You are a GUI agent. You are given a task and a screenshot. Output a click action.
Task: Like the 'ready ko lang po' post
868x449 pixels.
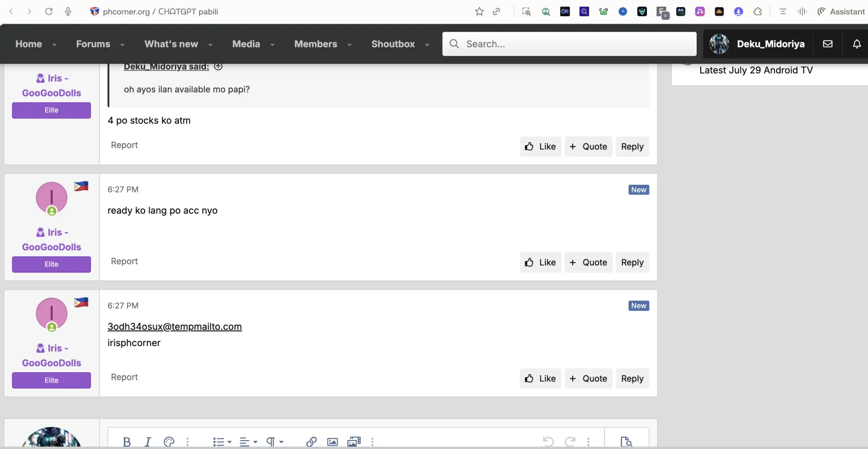(540, 262)
